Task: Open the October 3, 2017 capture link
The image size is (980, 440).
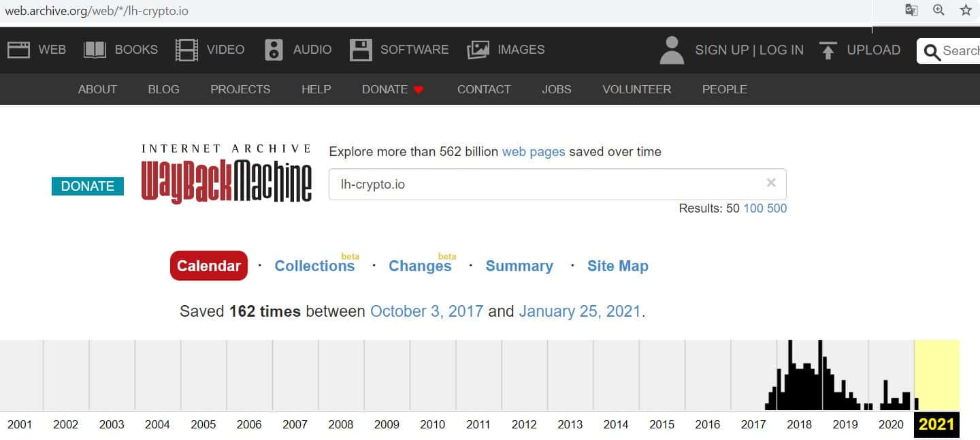Action: pos(427,312)
